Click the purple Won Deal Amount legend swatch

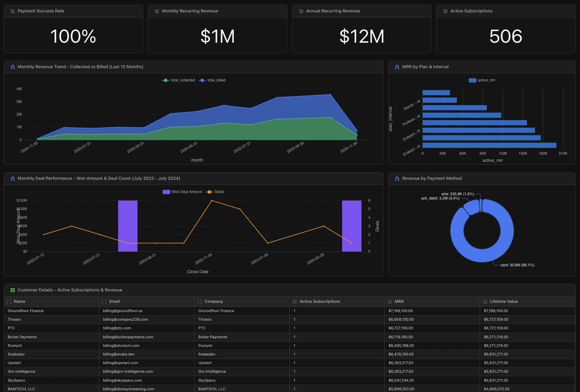point(166,192)
